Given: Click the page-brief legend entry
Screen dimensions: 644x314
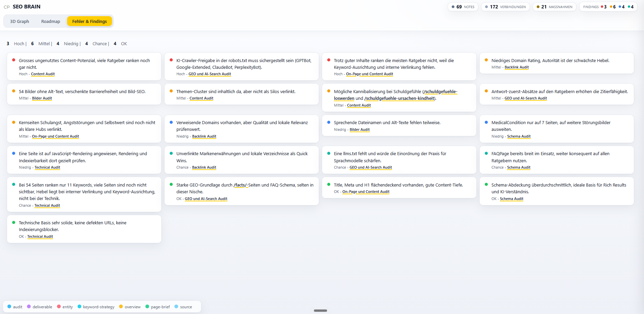Looking at the screenshot, I should coord(158,307).
